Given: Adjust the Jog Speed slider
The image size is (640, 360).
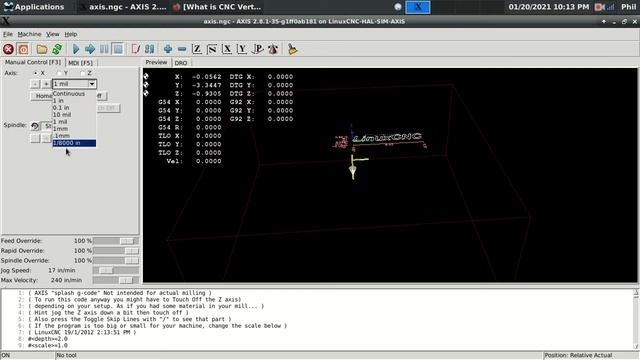Looking at the screenshot, I should coord(116,270).
